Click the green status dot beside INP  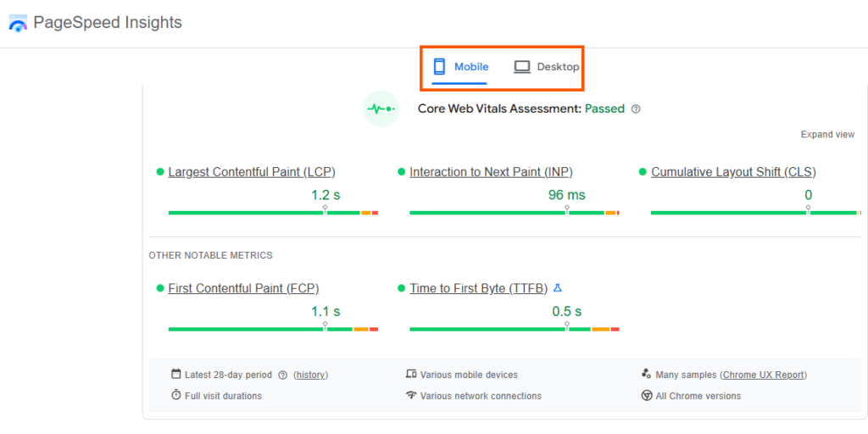401,171
